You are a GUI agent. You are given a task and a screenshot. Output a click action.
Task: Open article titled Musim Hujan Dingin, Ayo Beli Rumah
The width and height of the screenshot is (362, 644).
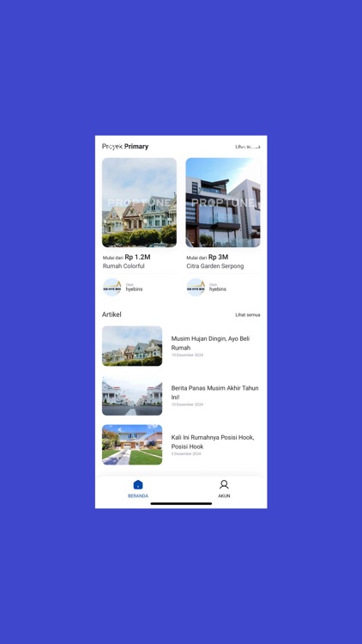coord(210,343)
